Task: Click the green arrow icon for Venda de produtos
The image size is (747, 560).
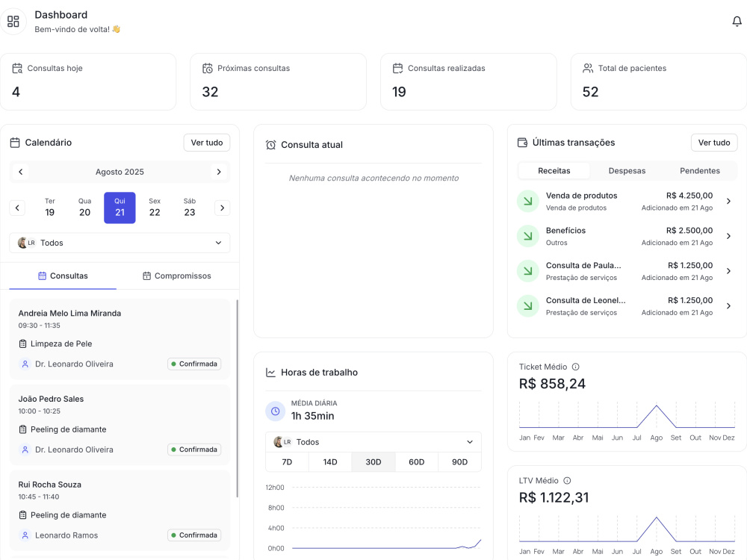Action: point(528,201)
